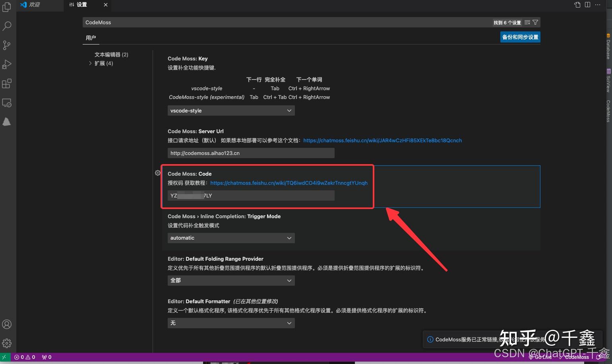Select the 用户 settings tab
Screen dimensions: 612x364
click(x=91, y=38)
